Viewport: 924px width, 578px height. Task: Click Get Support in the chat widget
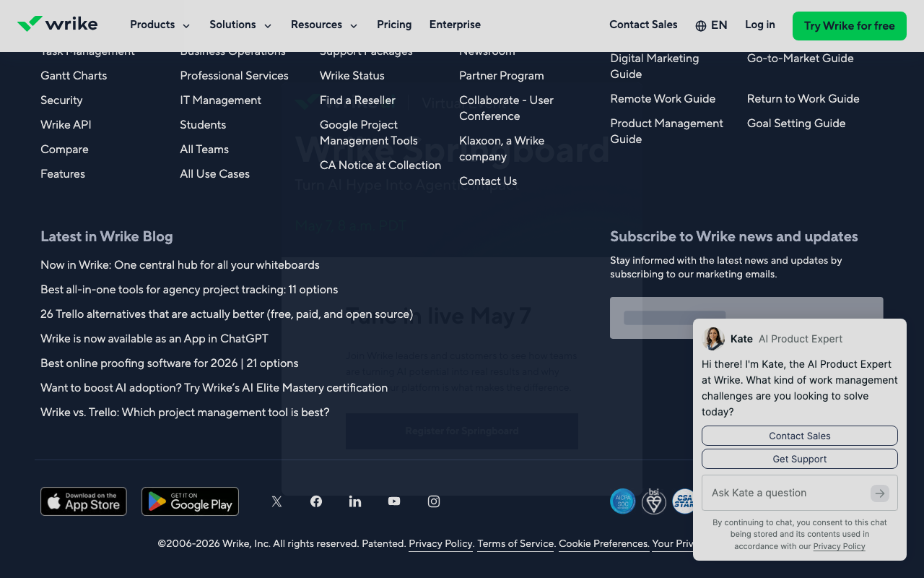coord(800,459)
